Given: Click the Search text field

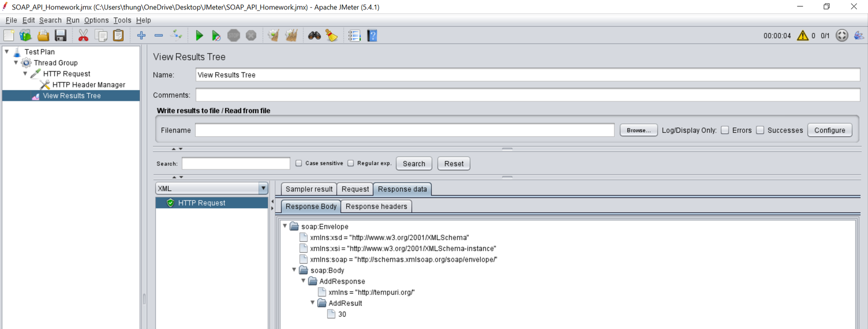Looking at the screenshot, I should 236,163.
